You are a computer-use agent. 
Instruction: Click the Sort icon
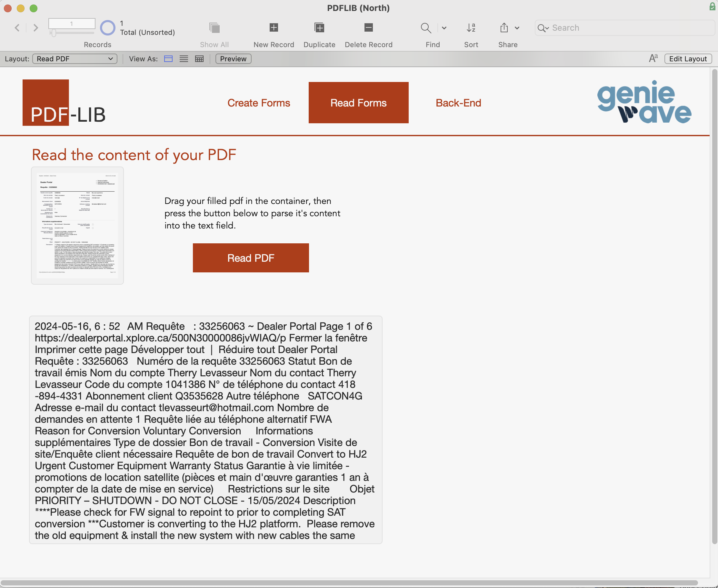click(x=471, y=28)
